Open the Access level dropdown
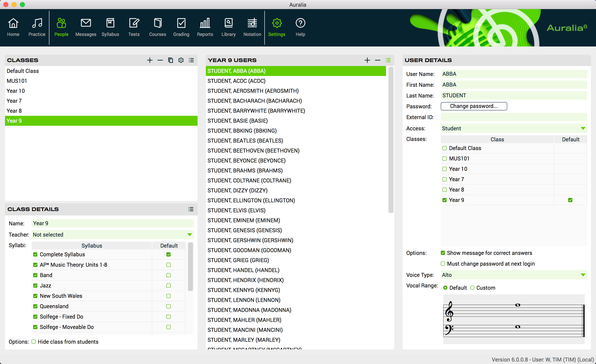Image resolution: width=596 pixels, height=364 pixels. 583,128
